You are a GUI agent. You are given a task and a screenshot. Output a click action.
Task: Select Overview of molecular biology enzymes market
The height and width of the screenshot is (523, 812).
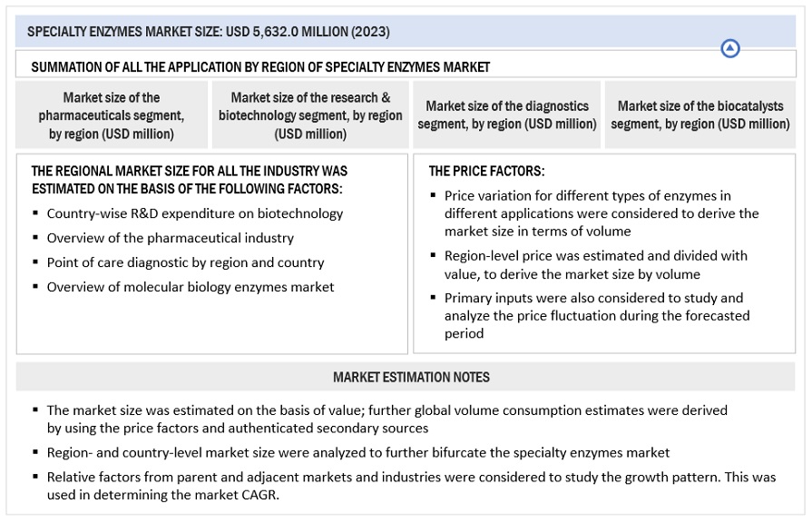click(x=191, y=287)
